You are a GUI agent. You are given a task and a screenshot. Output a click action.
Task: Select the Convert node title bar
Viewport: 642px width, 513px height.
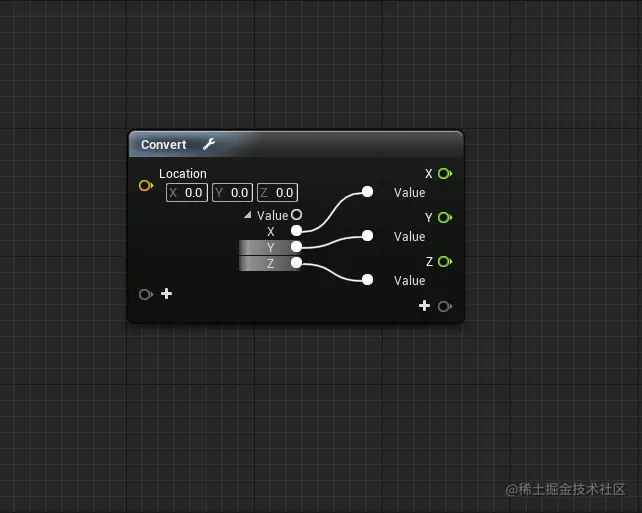pyautogui.click(x=296, y=144)
